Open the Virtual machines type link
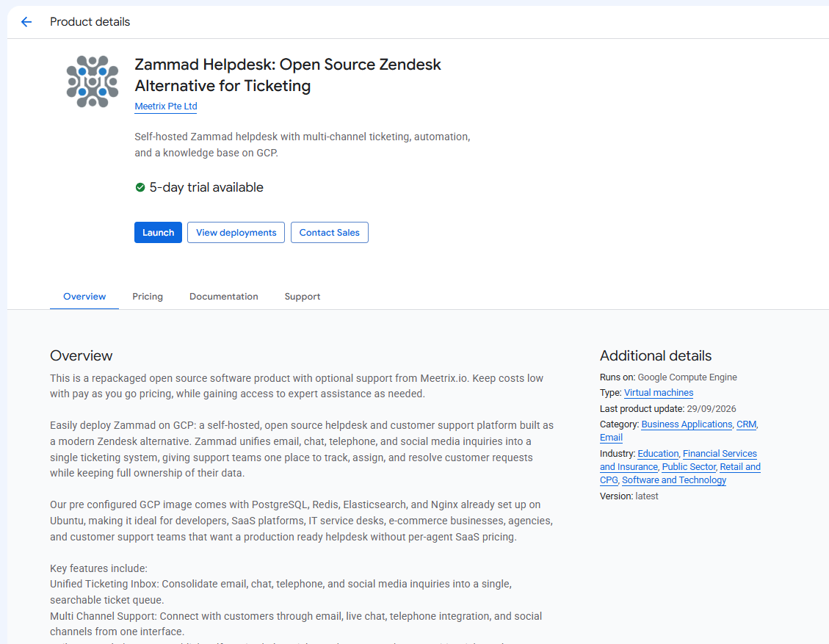Image resolution: width=829 pixels, height=644 pixels. (x=659, y=393)
